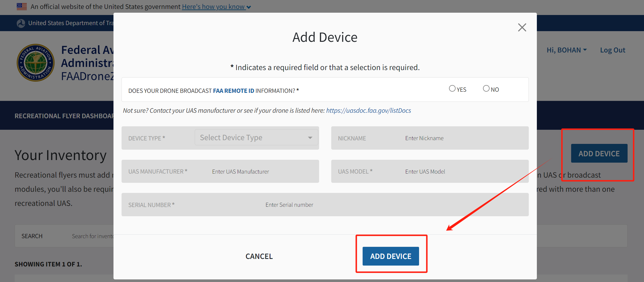
Task: Open the Select Device Type dropdown
Action: [x=256, y=138]
